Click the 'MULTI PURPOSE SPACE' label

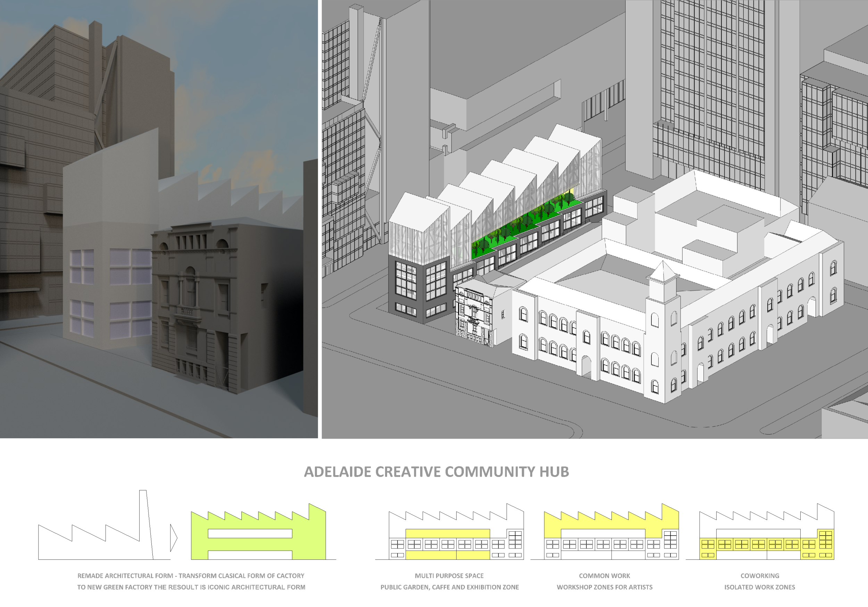[x=449, y=576]
